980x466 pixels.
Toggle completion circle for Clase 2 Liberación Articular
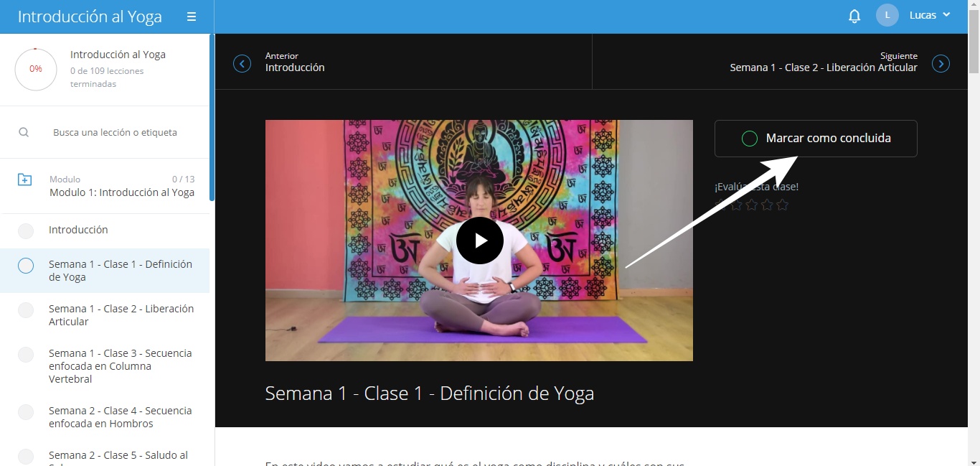[26, 310]
